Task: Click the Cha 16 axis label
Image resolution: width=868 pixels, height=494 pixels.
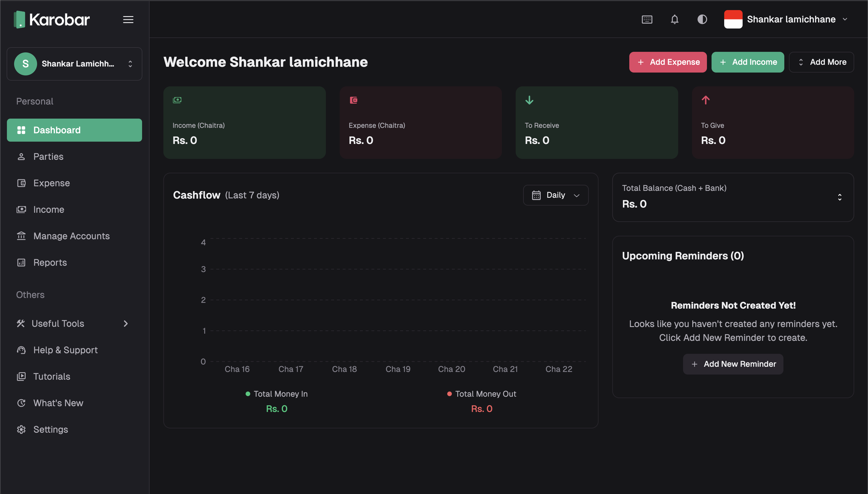Action: [237, 369]
